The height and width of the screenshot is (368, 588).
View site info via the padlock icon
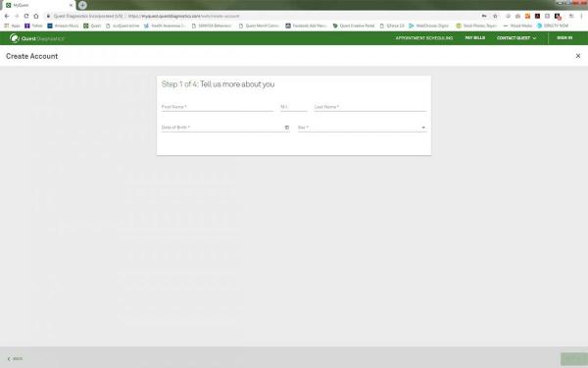(x=48, y=16)
